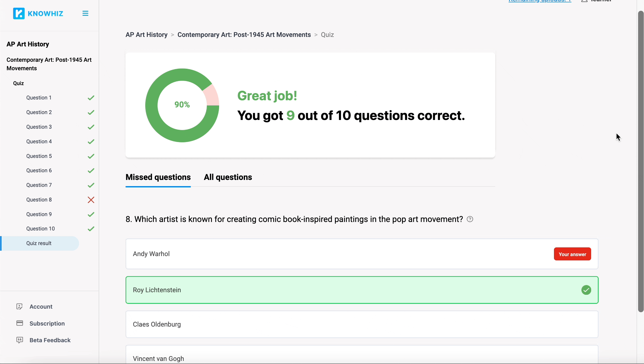Click the red X beside Question 8

[x=91, y=200]
